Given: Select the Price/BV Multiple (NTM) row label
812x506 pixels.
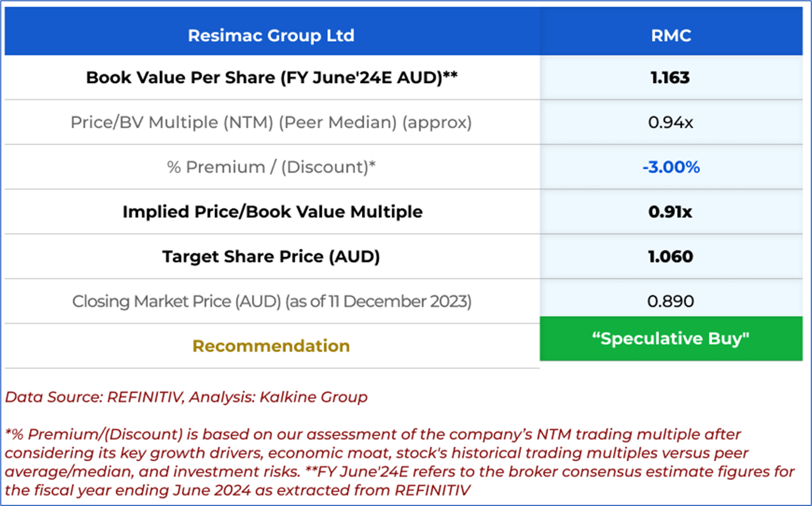Looking at the screenshot, I should coord(271,122).
